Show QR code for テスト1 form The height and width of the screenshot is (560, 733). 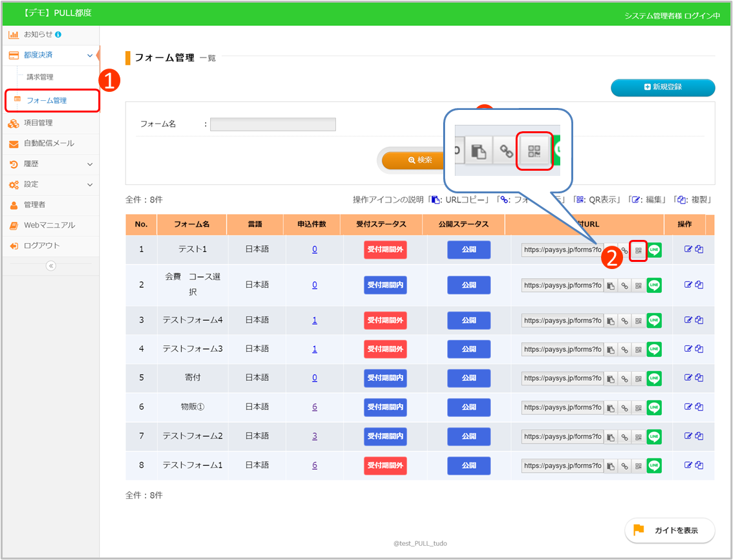click(639, 250)
